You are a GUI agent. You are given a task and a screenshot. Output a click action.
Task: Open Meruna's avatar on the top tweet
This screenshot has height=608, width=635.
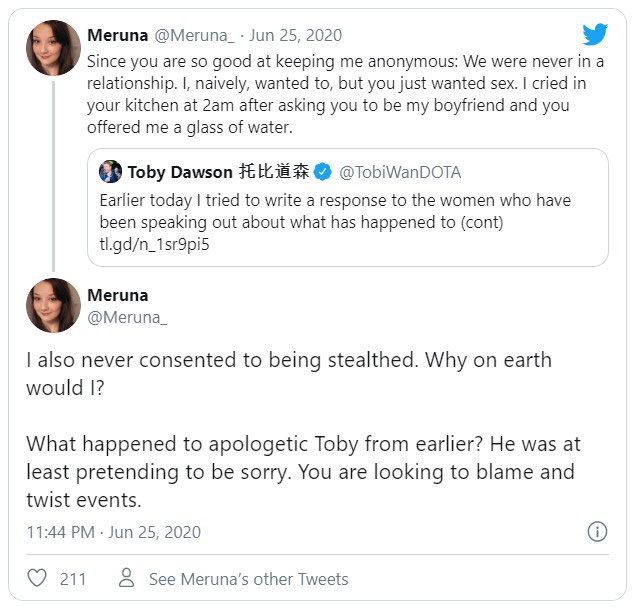(x=53, y=48)
